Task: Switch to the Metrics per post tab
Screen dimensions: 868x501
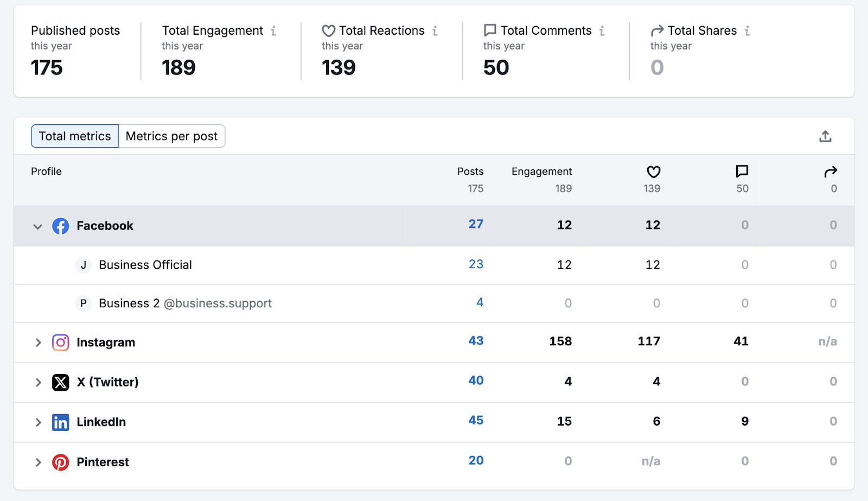Action: coord(172,136)
